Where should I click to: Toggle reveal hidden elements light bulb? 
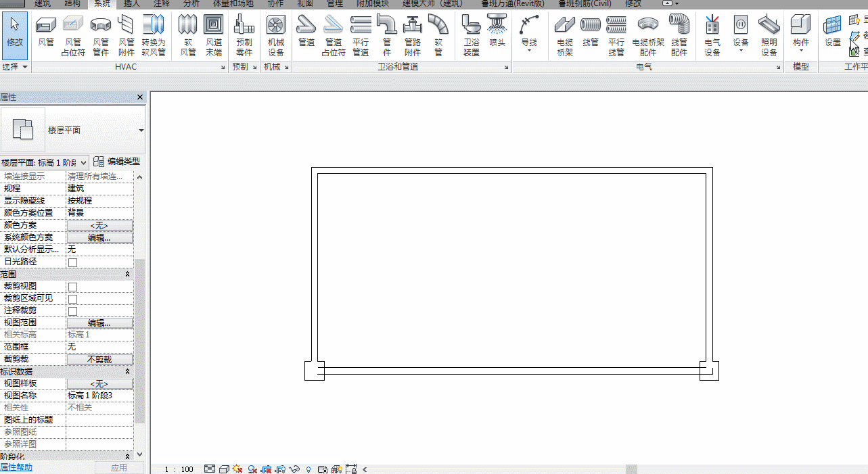click(x=309, y=469)
